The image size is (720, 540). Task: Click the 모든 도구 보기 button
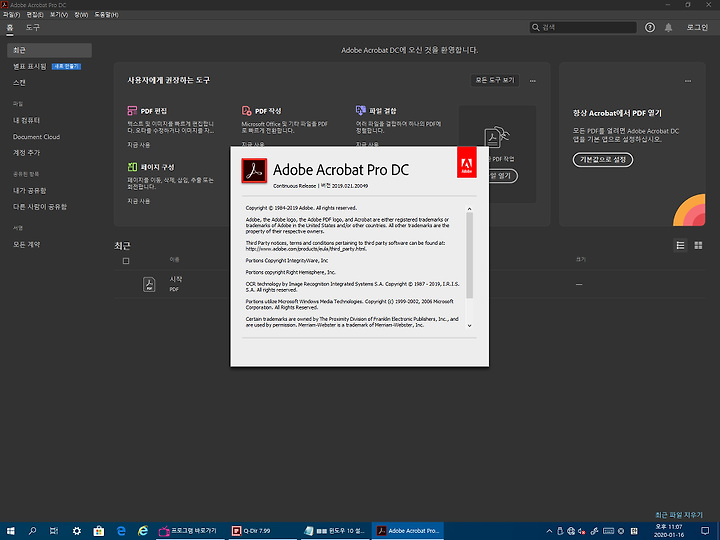coord(495,80)
